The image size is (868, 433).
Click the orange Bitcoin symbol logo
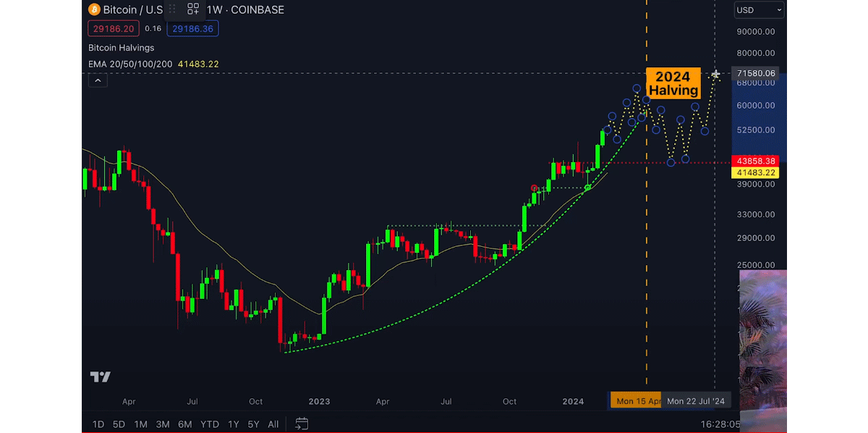point(94,9)
